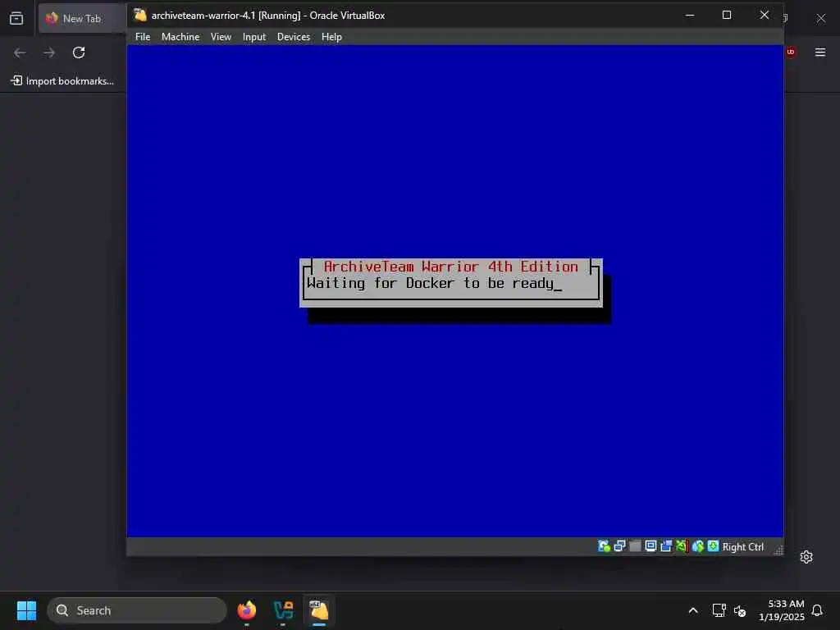
Task: Open the taskbar clock and date
Action: click(782, 610)
